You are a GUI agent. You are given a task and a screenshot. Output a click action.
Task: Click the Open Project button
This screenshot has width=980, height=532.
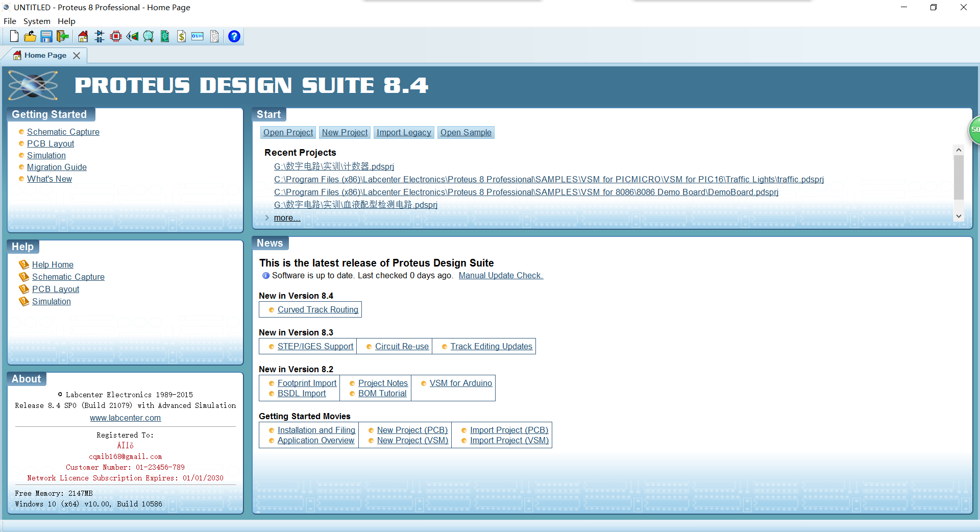tap(288, 133)
